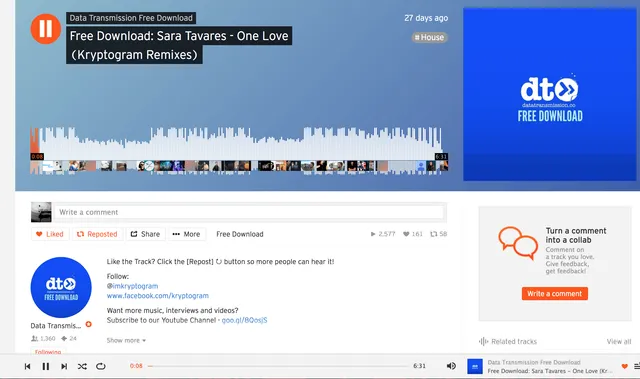The height and width of the screenshot is (379, 640).
Task: Seek using the bottom progress bar
Action: point(278,366)
